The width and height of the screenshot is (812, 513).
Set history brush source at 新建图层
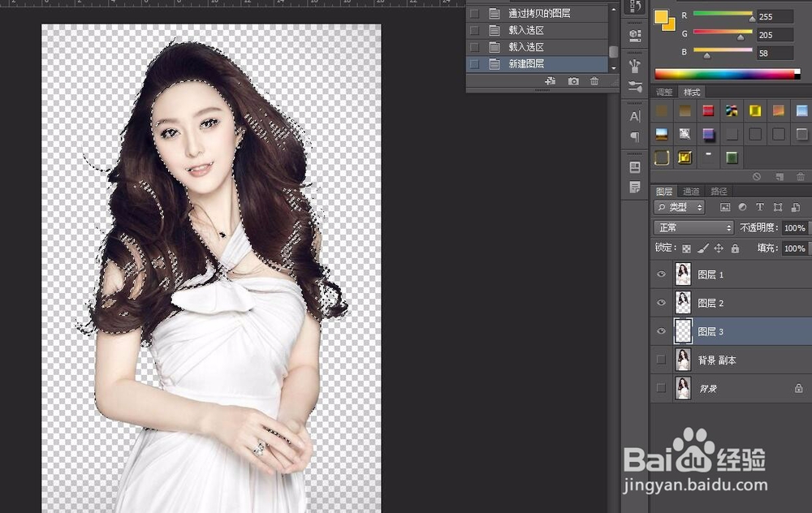coord(474,63)
